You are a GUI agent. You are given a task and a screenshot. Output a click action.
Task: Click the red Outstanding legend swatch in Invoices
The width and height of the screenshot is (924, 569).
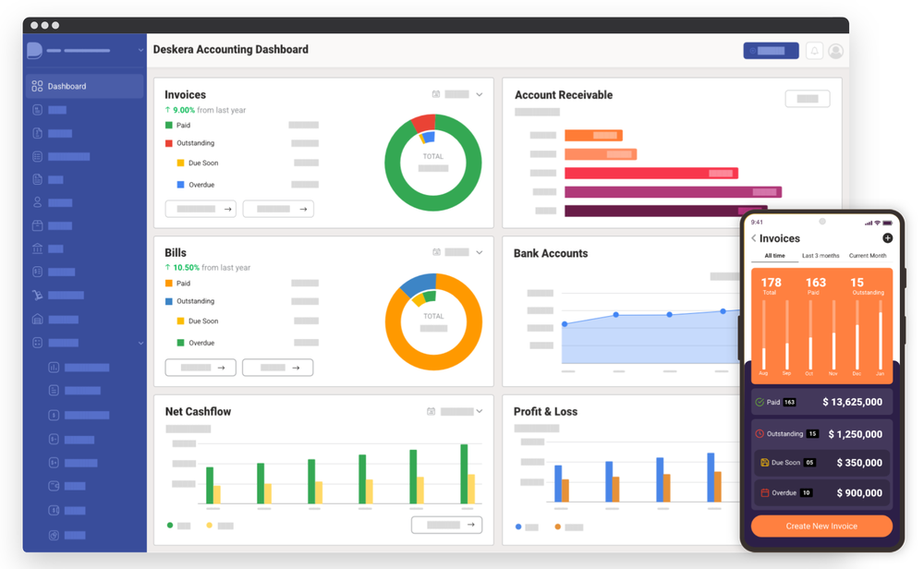coord(168,143)
